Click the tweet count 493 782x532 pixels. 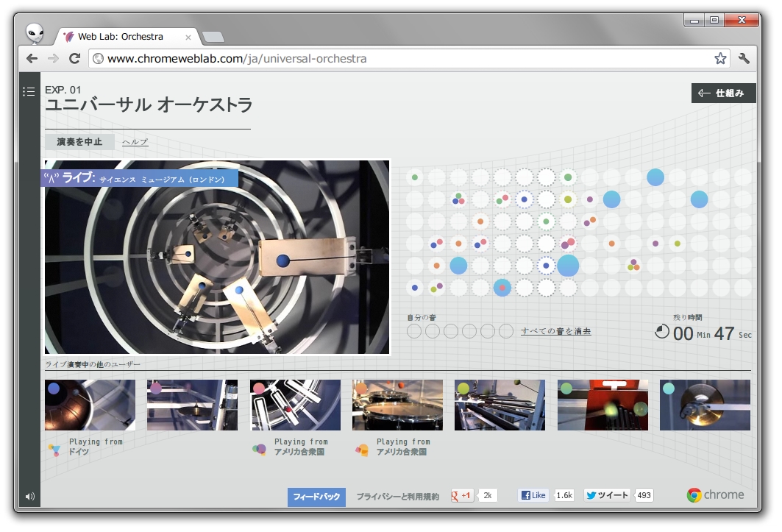click(644, 495)
